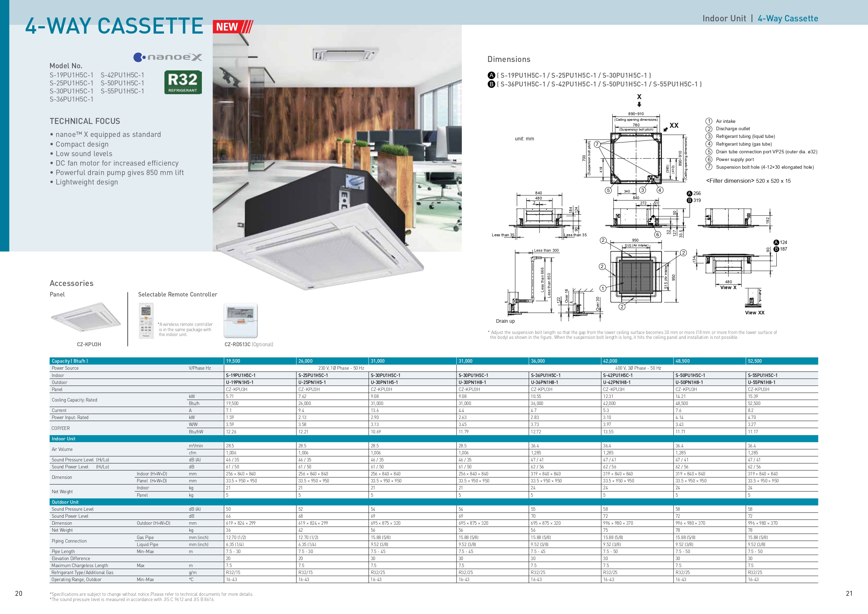Click the 4-WAY CASSETTE page title
This screenshot has height=614, width=868.
coord(114,26)
